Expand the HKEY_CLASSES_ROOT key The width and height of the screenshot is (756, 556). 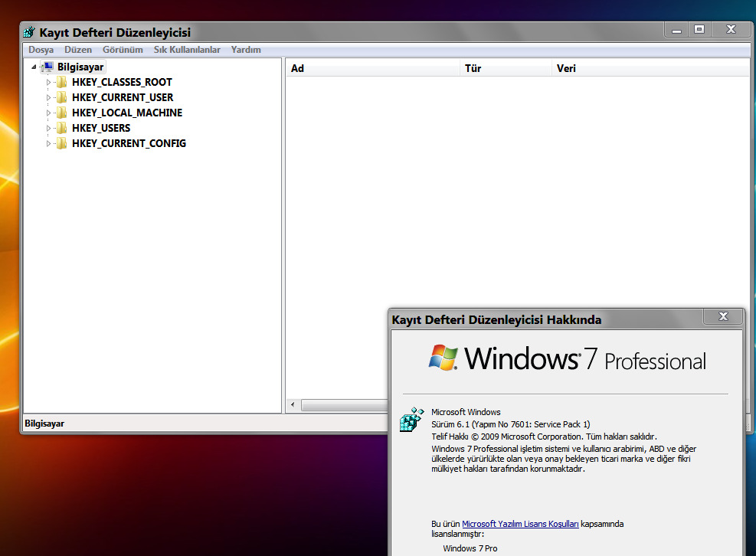[x=48, y=83]
